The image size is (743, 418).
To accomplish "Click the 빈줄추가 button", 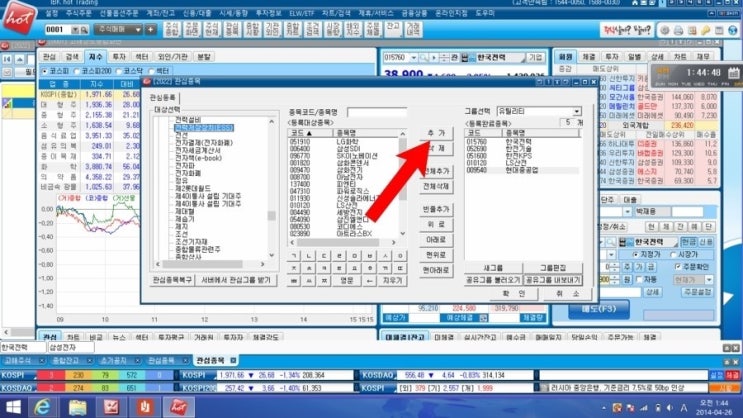I will click(436, 209).
